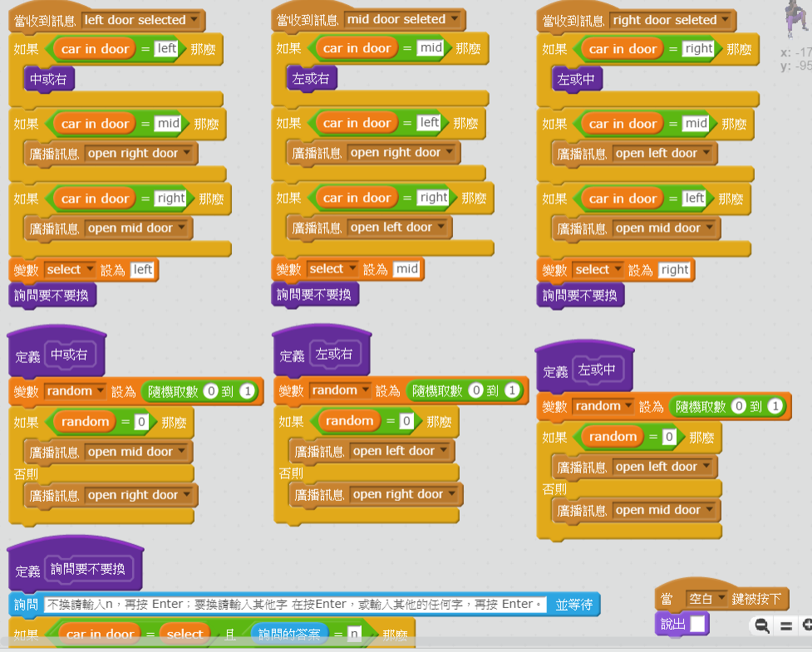Click orange 'random' reporter in 中或右 if condition

click(85, 422)
